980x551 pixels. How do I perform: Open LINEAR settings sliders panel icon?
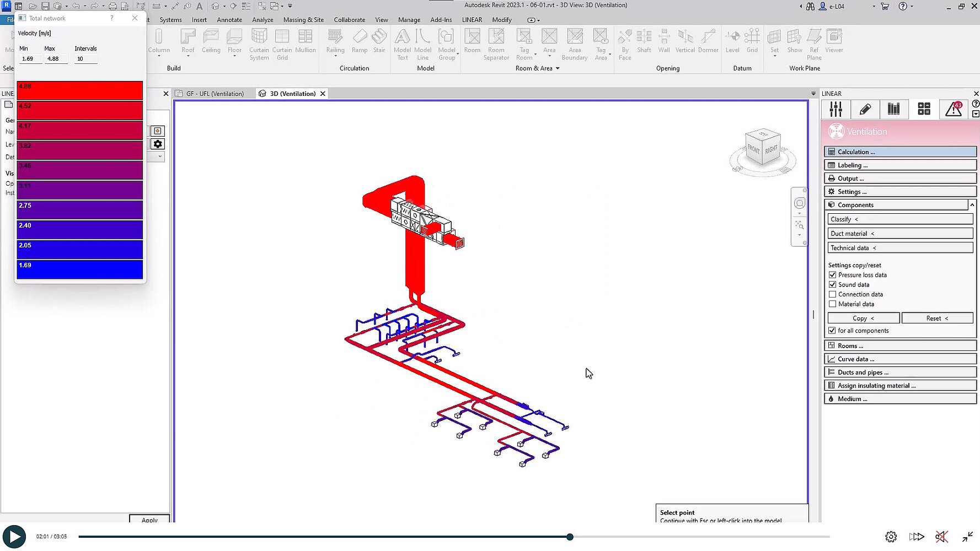836,109
